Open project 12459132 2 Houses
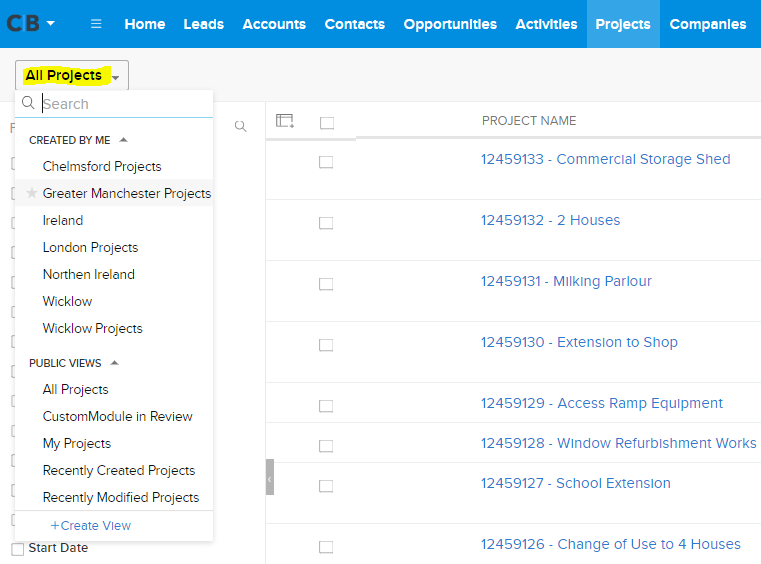Screen dimensions: 761x564 550,220
